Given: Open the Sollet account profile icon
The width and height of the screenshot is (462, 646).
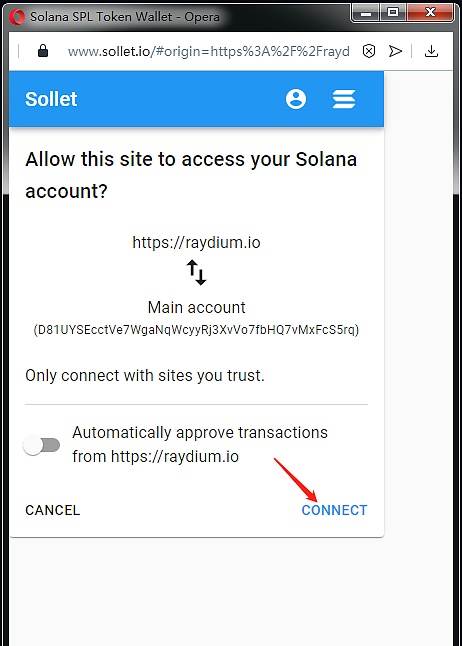Looking at the screenshot, I should point(296,99).
